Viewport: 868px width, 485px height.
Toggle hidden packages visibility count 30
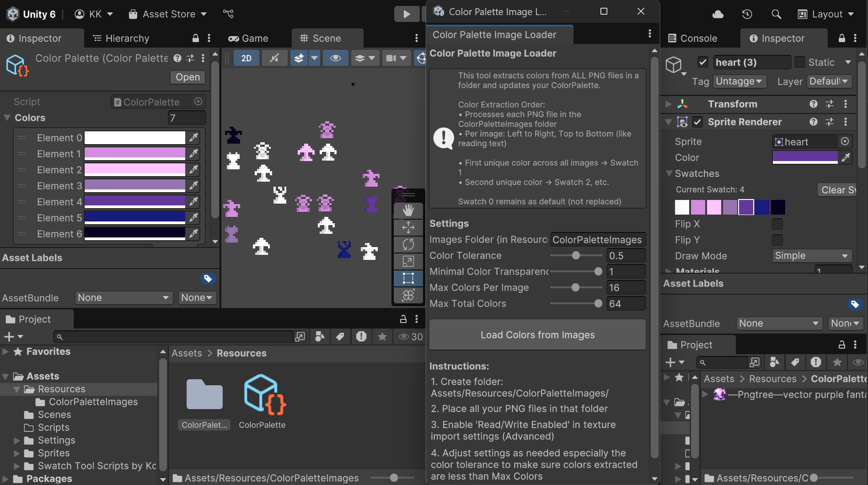(x=410, y=336)
